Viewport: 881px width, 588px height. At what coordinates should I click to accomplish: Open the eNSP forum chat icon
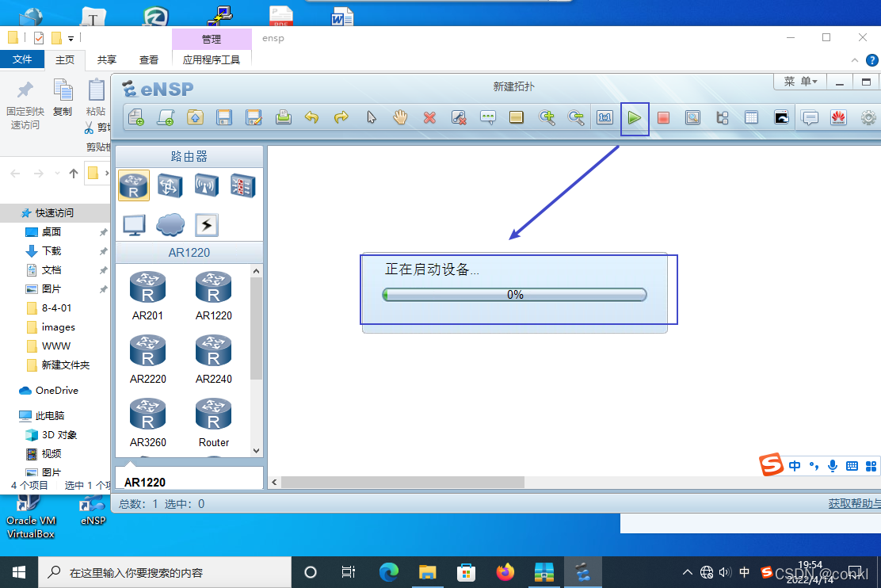tap(810, 117)
